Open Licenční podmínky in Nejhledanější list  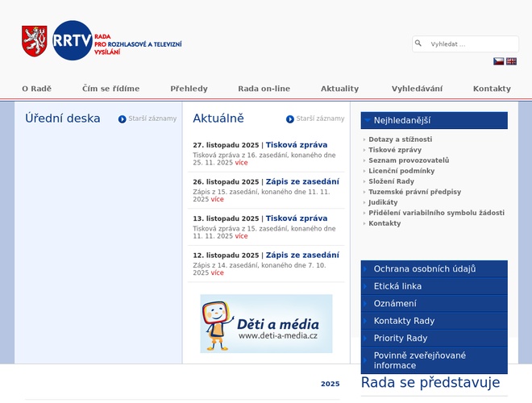(401, 171)
